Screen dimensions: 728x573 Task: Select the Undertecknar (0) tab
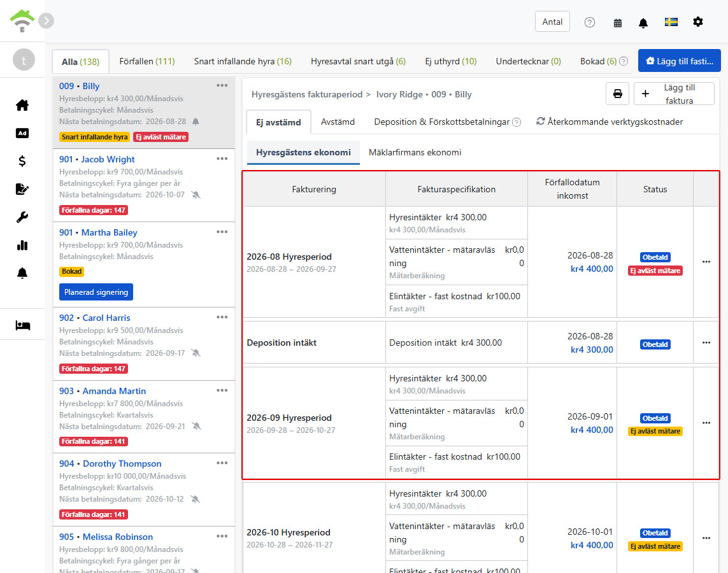pyautogui.click(x=529, y=61)
